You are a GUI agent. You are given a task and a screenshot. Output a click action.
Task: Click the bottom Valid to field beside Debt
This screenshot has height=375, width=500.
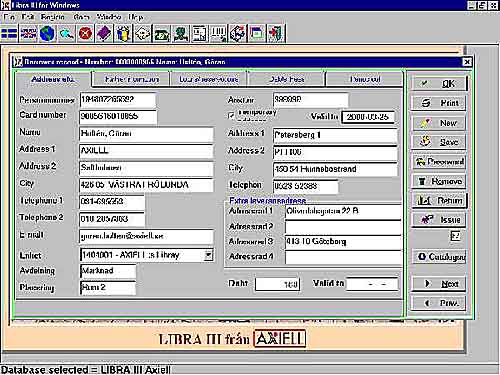tap(372, 284)
